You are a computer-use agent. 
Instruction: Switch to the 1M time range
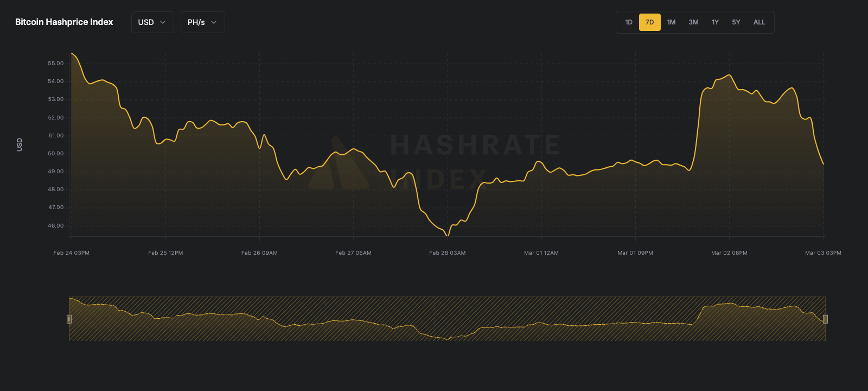point(671,22)
